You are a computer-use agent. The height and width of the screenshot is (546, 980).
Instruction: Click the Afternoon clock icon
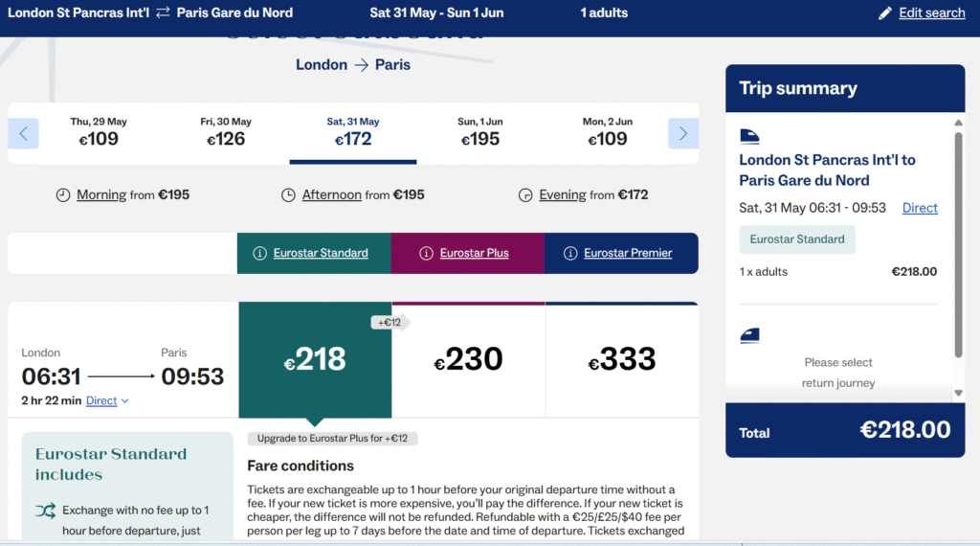[288, 195]
